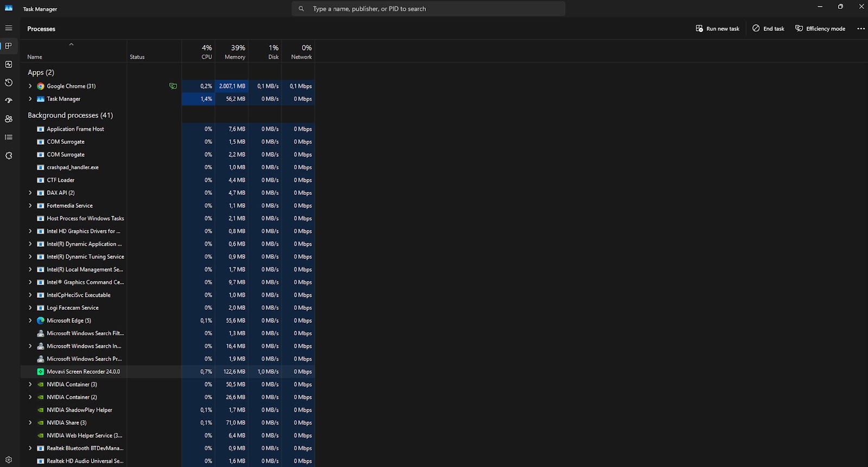
Task: Click the End task button
Action: pyautogui.click(x=768, y=29)
